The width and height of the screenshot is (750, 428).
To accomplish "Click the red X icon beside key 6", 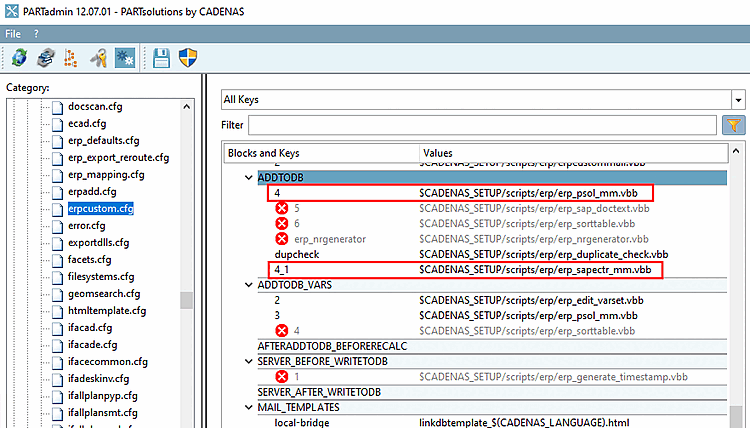I will [x=282, y=223].
